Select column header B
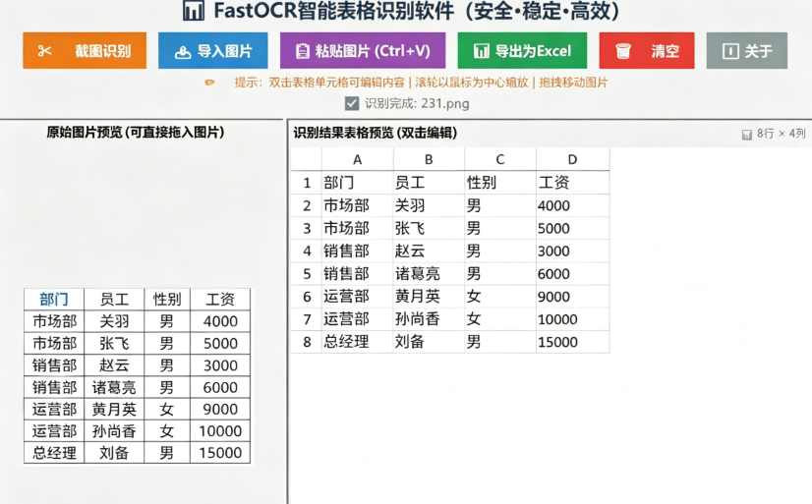The image size is (812, 504). pyautogui.click(x=429, y=159)
